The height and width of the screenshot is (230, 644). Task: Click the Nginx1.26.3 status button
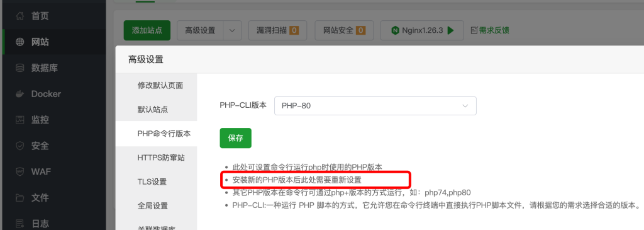point(422,30)
